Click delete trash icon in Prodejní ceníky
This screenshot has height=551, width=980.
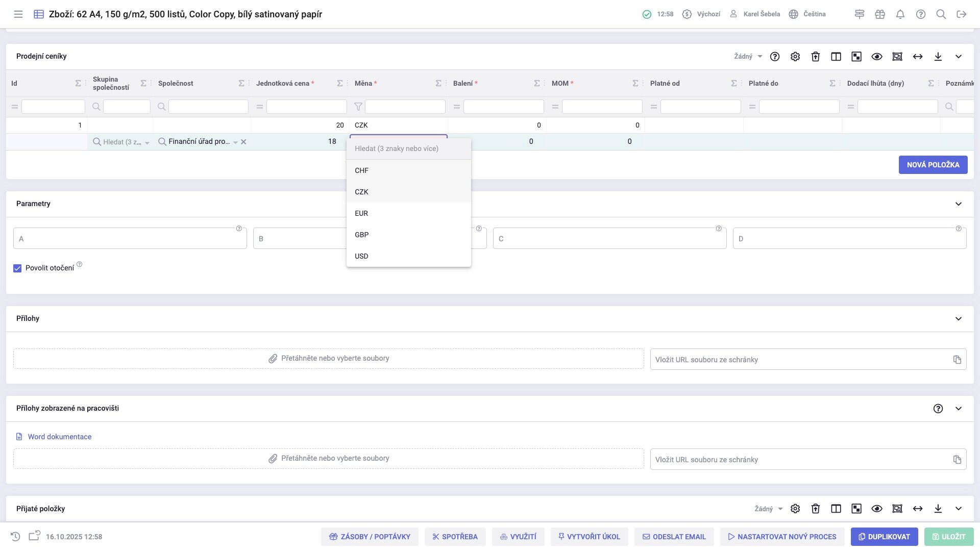click(815, 57)
